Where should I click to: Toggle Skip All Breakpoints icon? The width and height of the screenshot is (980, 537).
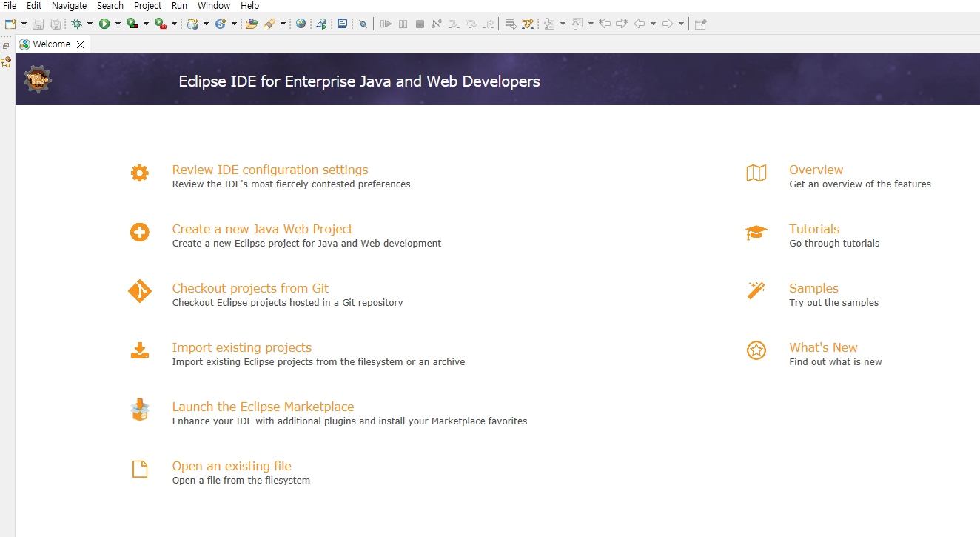click(363, 24)
